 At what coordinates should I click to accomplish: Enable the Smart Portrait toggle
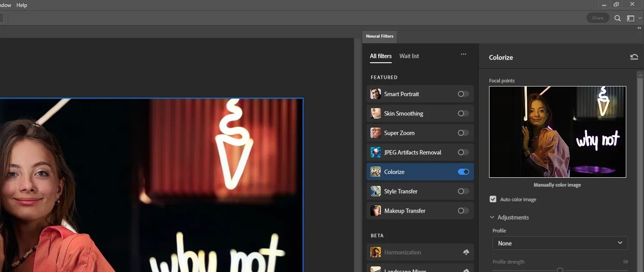[463, 94]
